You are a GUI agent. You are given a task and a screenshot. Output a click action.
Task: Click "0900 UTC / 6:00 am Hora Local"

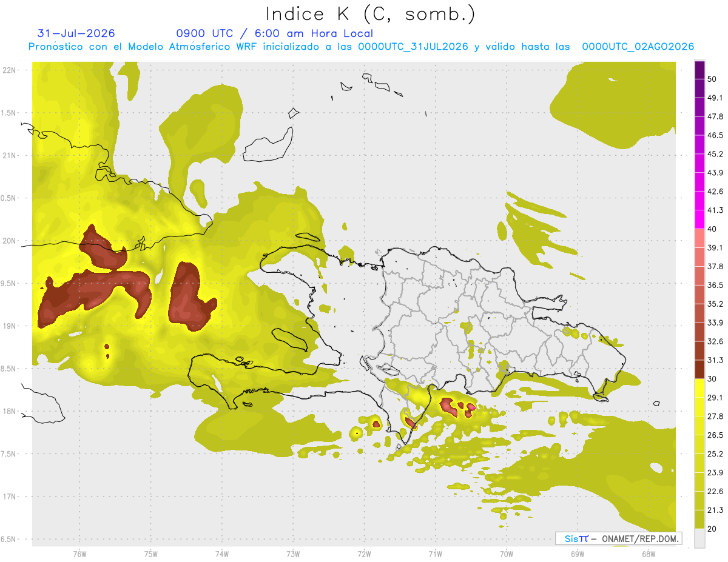coord(274,33)
